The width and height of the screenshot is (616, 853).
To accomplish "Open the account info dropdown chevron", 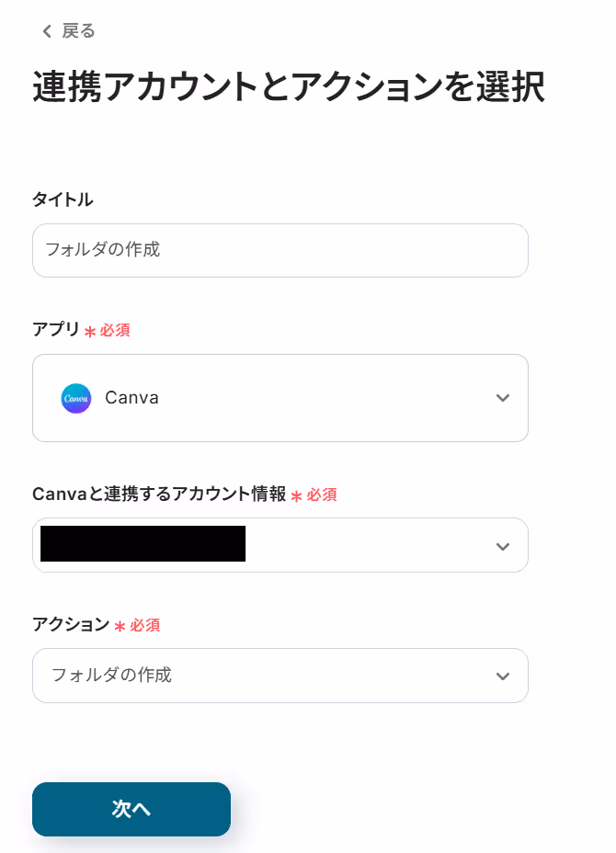I will tap(503, 546).
